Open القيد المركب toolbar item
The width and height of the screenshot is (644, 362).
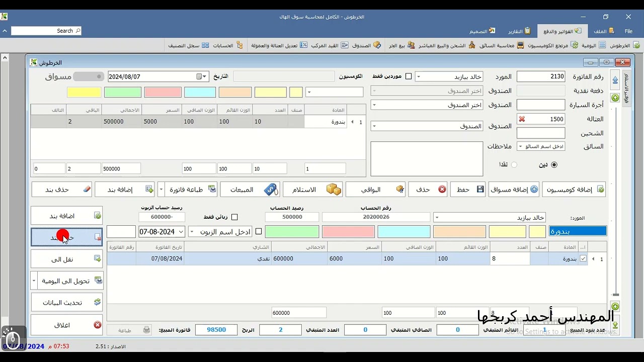(330, 45)
